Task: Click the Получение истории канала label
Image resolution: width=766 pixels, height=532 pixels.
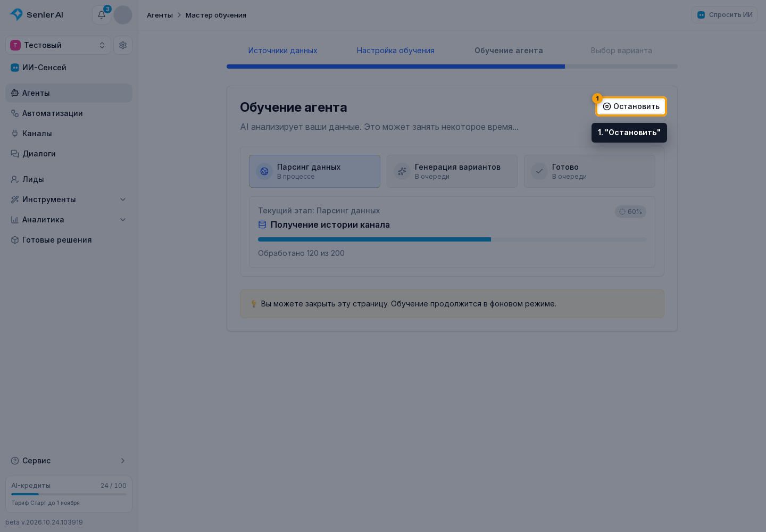Action: click(x=330, y=225)
